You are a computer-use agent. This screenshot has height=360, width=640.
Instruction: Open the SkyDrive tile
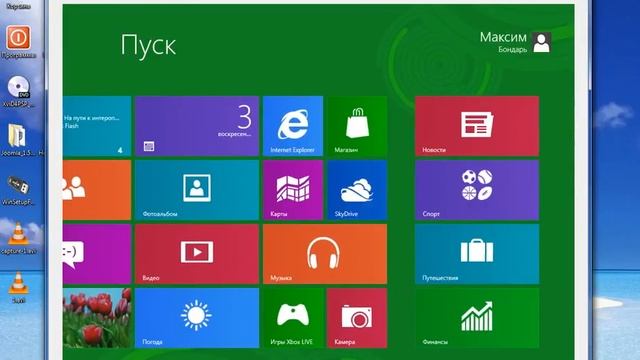(357, 190)
